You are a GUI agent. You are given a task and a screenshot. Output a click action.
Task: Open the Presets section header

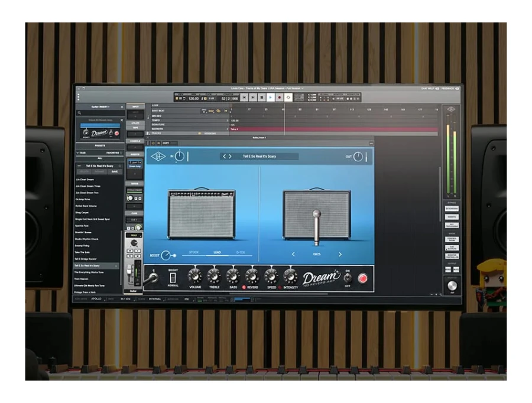pos(100,145)
